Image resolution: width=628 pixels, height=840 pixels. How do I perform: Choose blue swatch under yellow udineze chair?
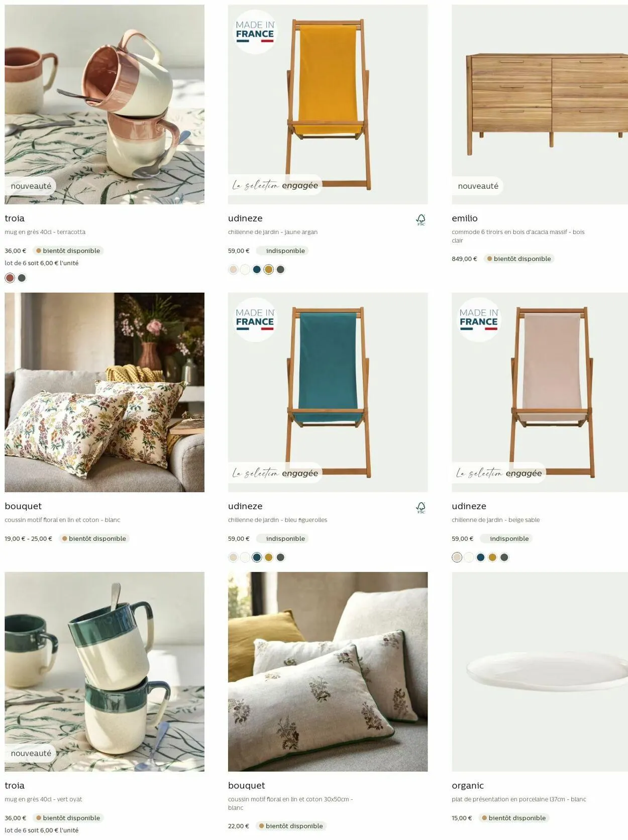[x=257, y=270]
